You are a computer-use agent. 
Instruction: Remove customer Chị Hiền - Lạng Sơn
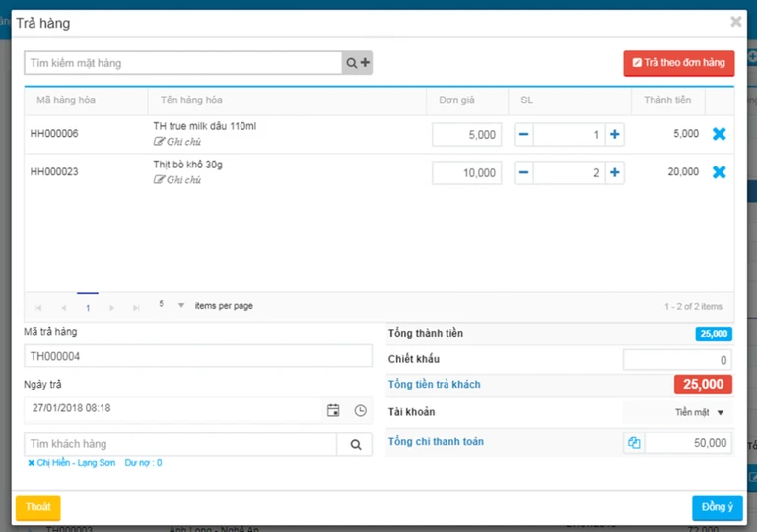(31, 463)
